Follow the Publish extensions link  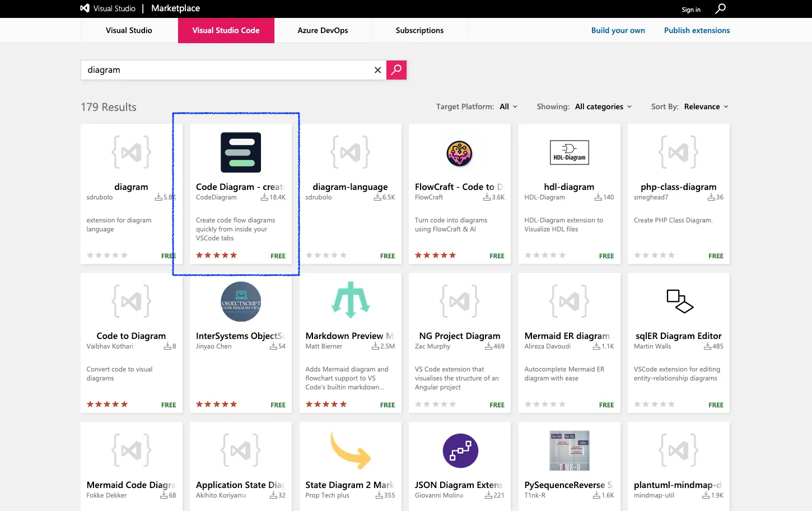pos(697,30)
